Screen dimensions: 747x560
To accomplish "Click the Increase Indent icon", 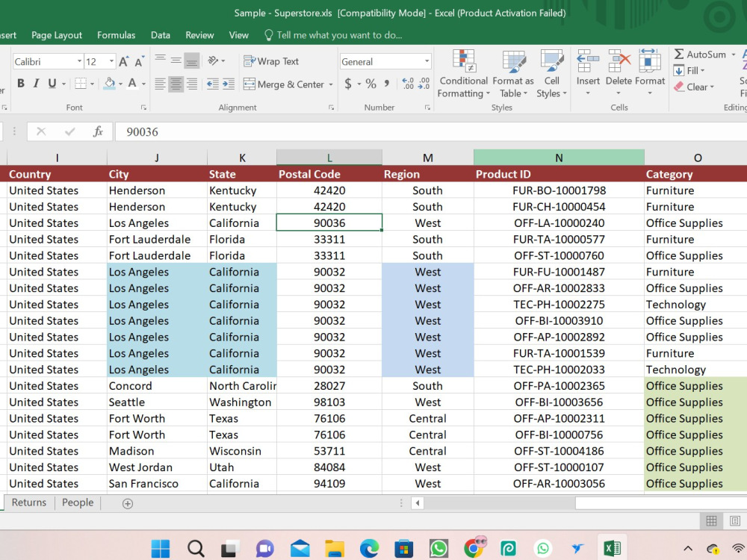I will tap(228, 84).
